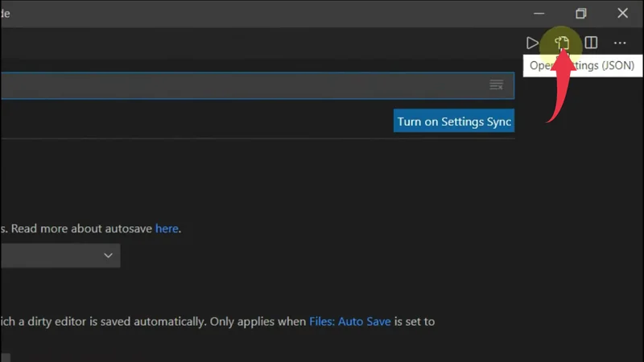
Task: Close the VS Code window
Action: [x=622, y=13]
